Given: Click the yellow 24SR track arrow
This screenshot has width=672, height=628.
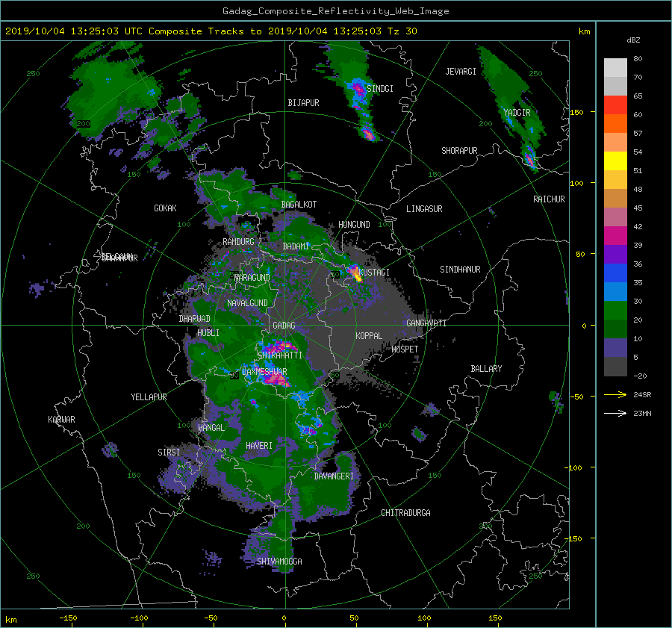Looking at the screenshot, I should point(615,394).
